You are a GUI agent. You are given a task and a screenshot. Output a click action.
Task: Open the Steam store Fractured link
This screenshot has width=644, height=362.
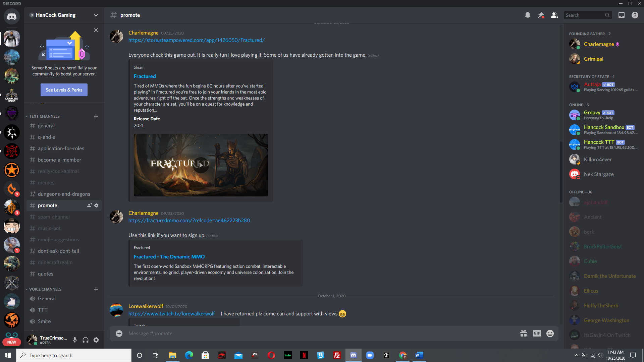(197, 40)
